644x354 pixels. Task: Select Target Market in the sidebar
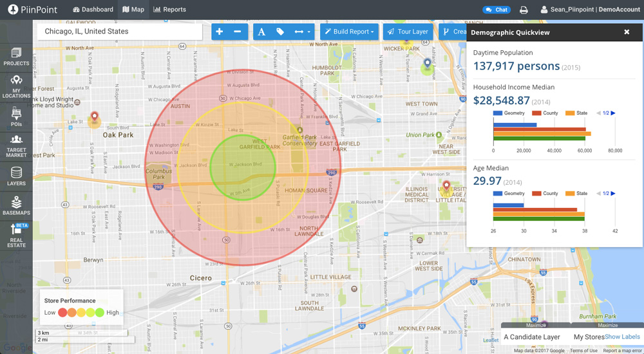[x=16, y=145]
